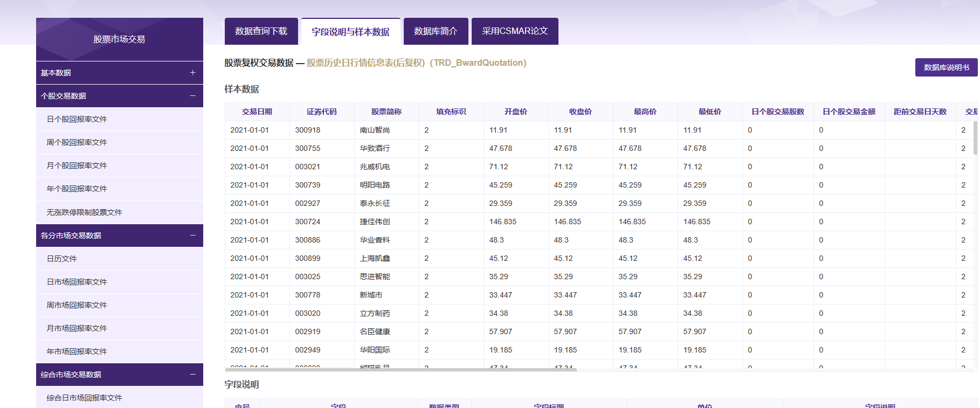Click the 最高价 column header
The width and height of the screenshot is (980, 408).
[645, 112]
